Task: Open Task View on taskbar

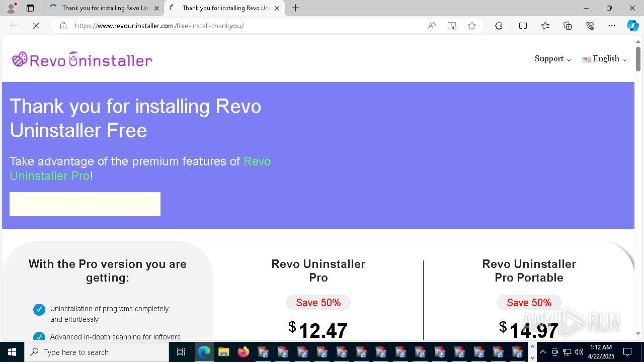Action: click(x=181, y=352)
